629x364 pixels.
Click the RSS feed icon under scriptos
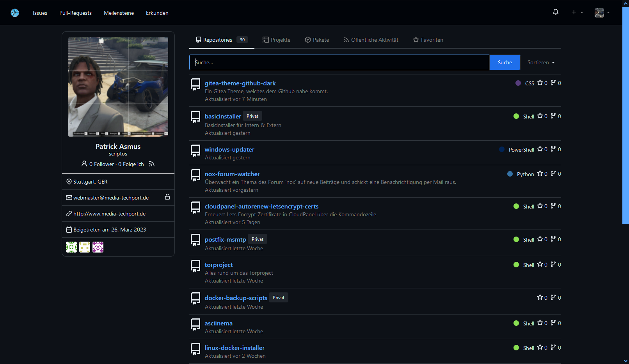coord(152,164)
